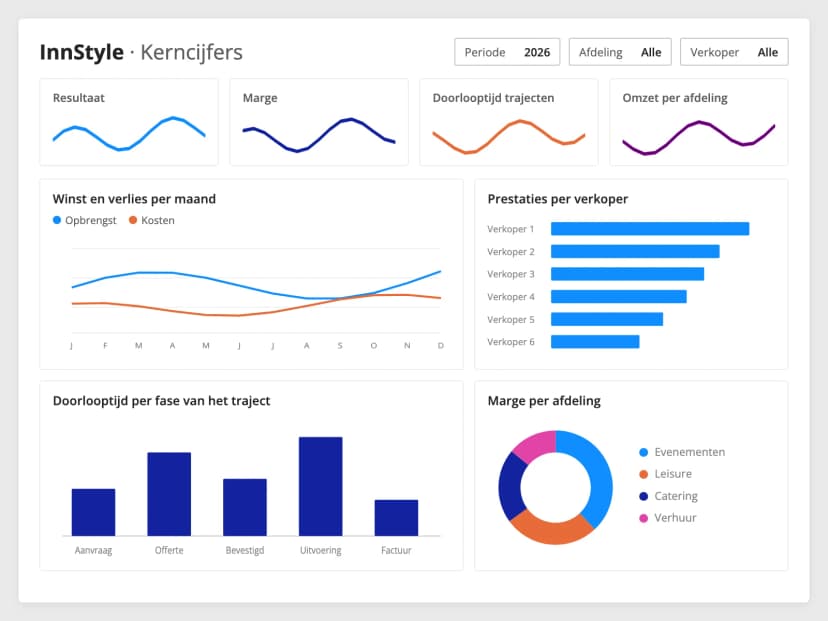Click the Evenementen legend label

click(x=690, y=452)
